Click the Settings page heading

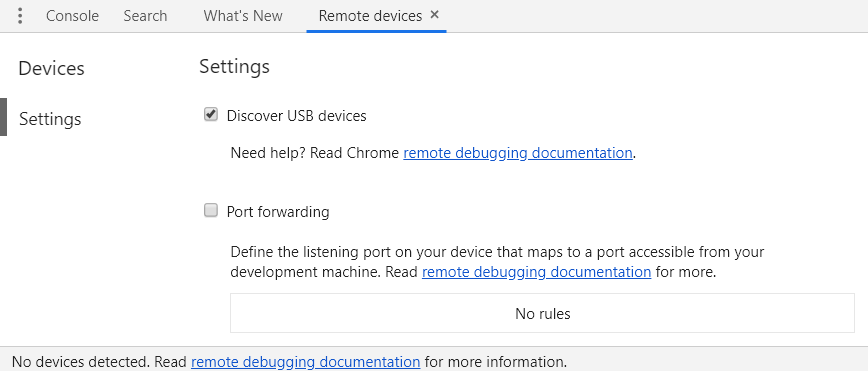(234, 66)
